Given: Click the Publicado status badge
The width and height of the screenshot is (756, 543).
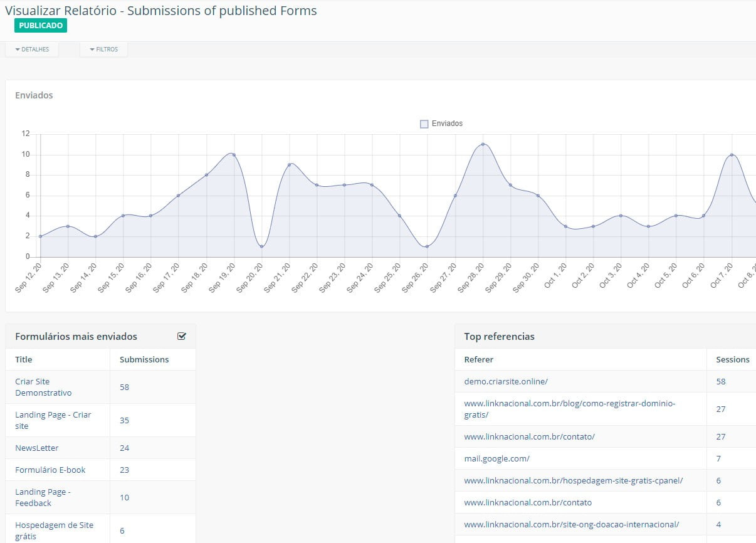Looking at the screenshot, I should click(x=41, y=26).
